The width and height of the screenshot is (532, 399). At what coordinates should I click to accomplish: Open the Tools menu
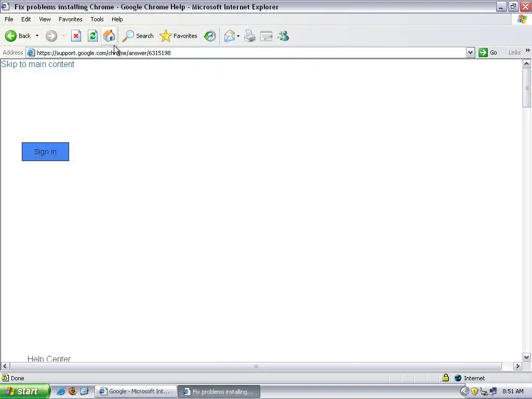click(x=97, y=19)
